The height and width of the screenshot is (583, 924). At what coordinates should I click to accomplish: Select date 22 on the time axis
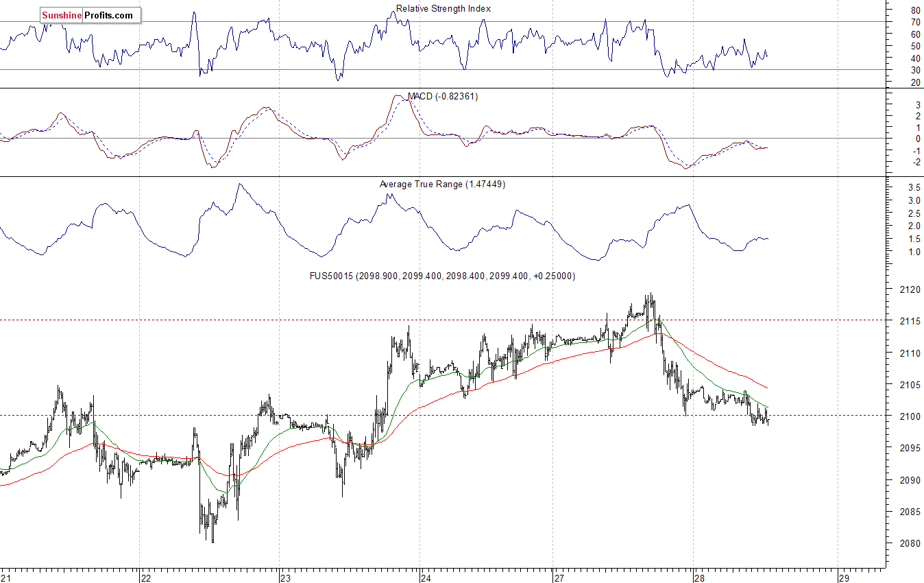(x=145, y=578)
